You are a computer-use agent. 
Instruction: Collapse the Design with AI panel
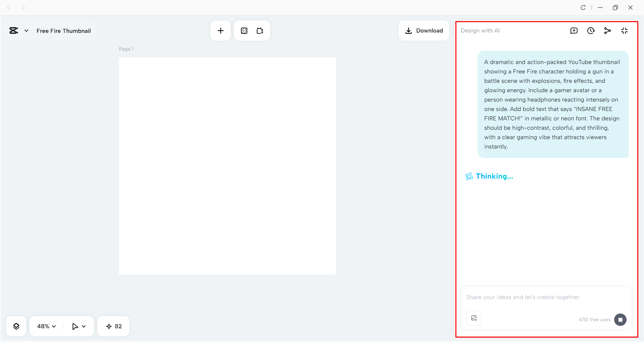pyautogui.click(x=624, y=31)
